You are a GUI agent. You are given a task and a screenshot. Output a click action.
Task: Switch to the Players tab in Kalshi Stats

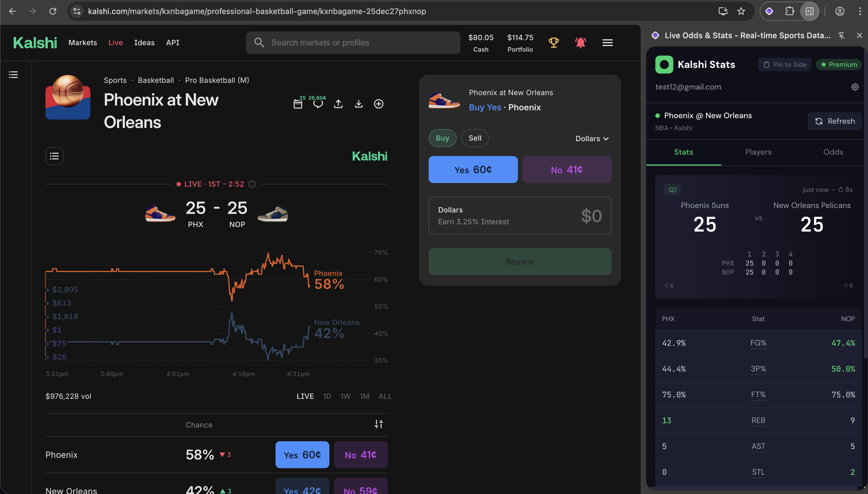click(x=758, y=152)
